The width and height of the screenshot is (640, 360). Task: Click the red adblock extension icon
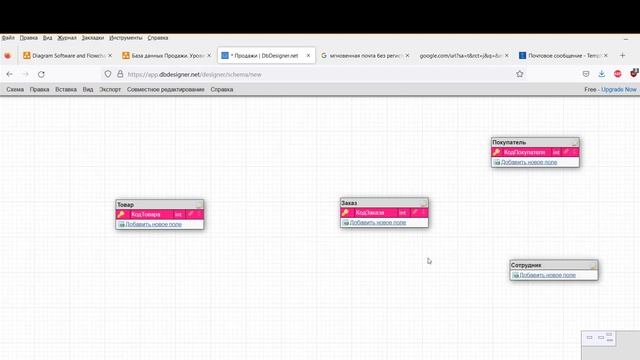(618, 74)
